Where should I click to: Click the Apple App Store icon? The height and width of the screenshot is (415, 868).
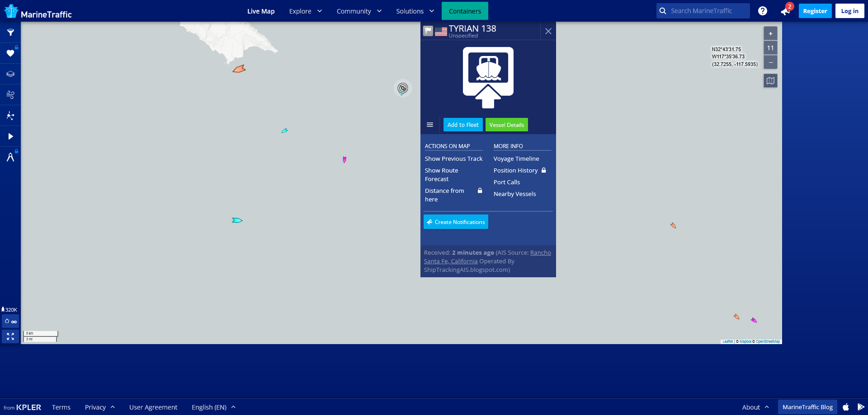point(846,407)
